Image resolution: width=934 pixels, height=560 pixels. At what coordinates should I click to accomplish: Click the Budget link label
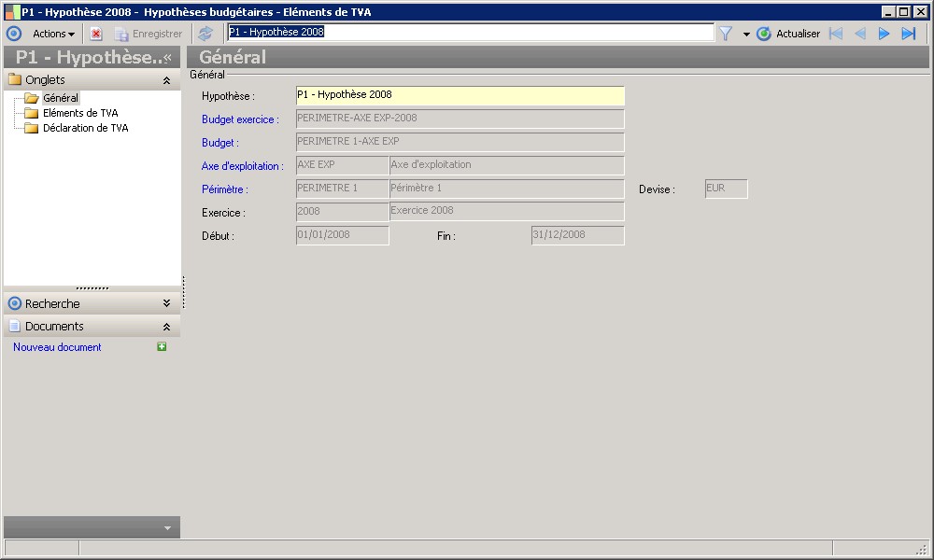[x=219, y=143]
